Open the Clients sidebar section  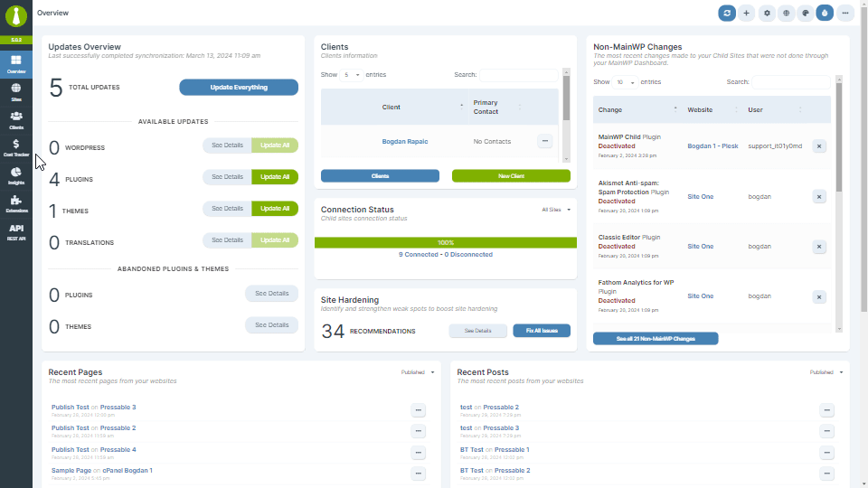(16, 119)
